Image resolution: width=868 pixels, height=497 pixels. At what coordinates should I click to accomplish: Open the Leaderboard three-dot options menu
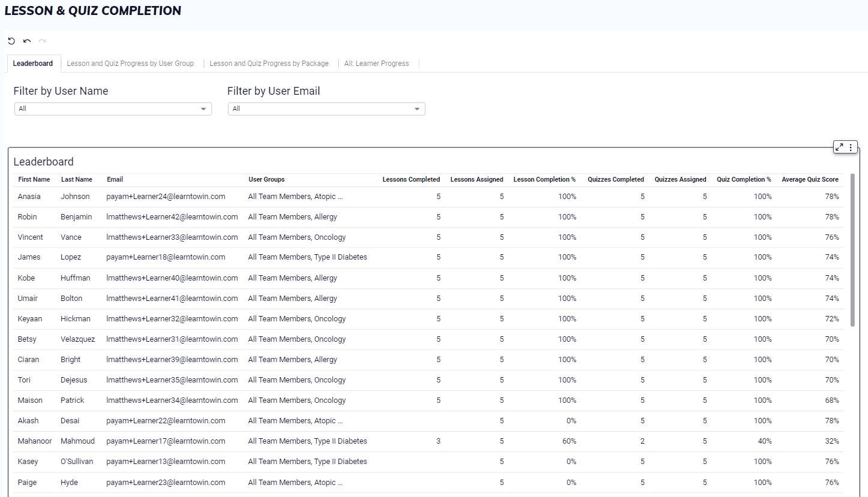pos(851,147)
